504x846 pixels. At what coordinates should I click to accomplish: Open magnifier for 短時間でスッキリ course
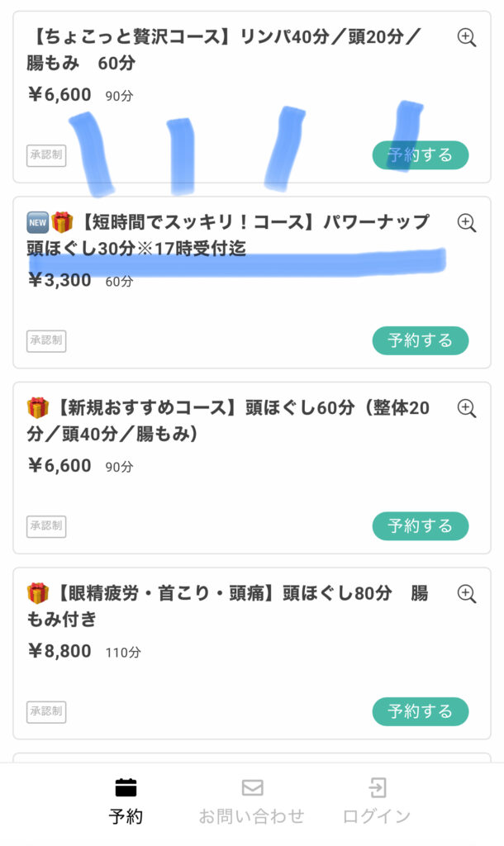[467, 222]
